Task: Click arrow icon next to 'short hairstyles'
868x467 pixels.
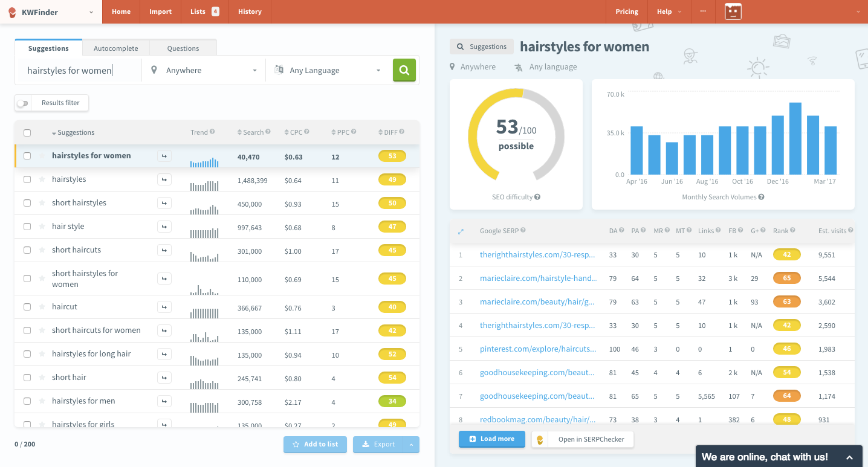Action: coord(164,203)
